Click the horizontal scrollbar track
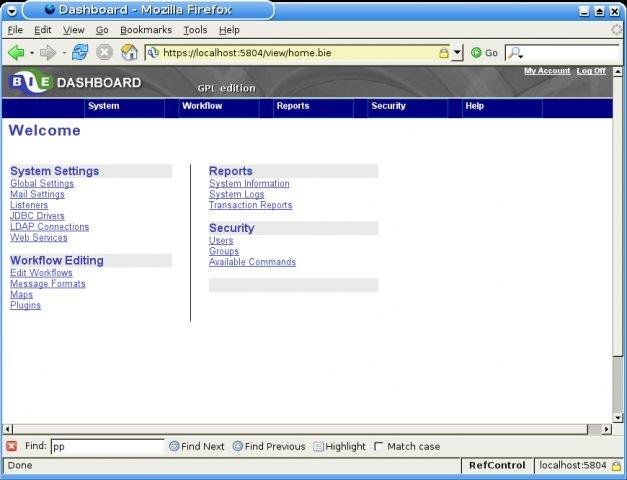Screen dimensions: 627x480 (300, 429)
